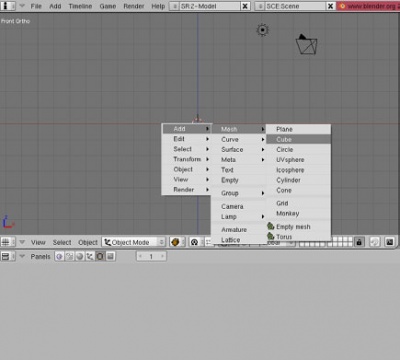Viewport: 400px width, 360px height.
Task: Open the Panels menu
Action: [x=40, y=256]
